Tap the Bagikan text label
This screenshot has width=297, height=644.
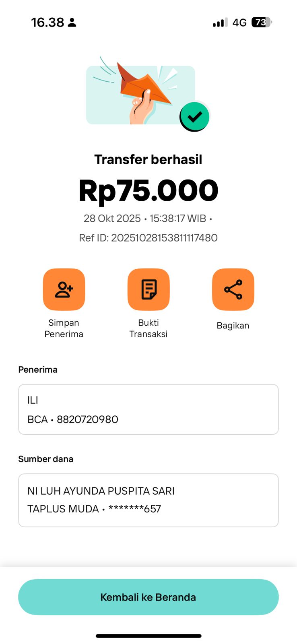(233, 326)
